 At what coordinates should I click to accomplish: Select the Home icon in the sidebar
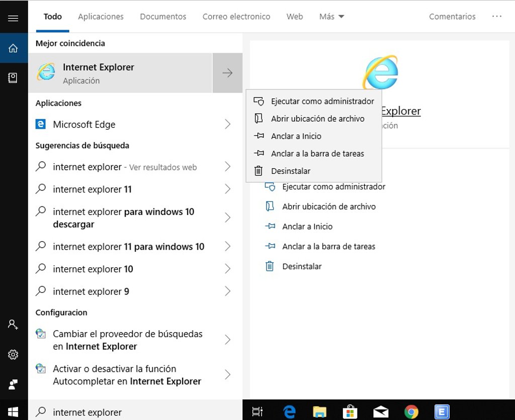click(13, 48)
